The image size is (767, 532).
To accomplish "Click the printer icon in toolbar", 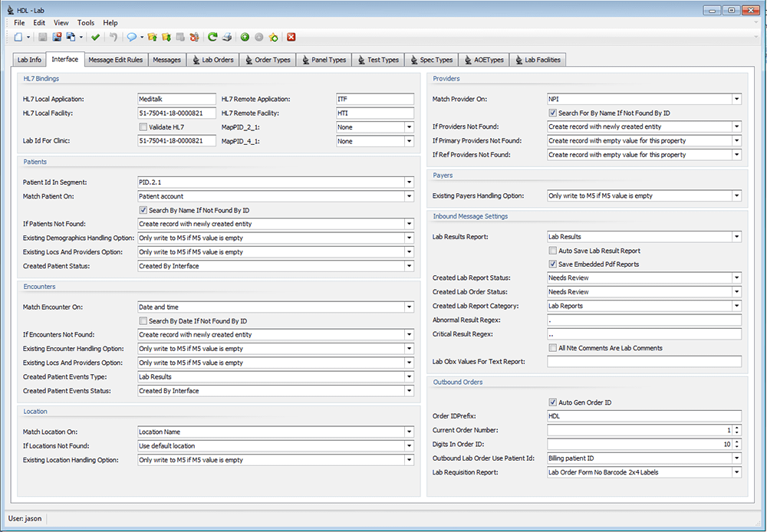I will (227, 37).
